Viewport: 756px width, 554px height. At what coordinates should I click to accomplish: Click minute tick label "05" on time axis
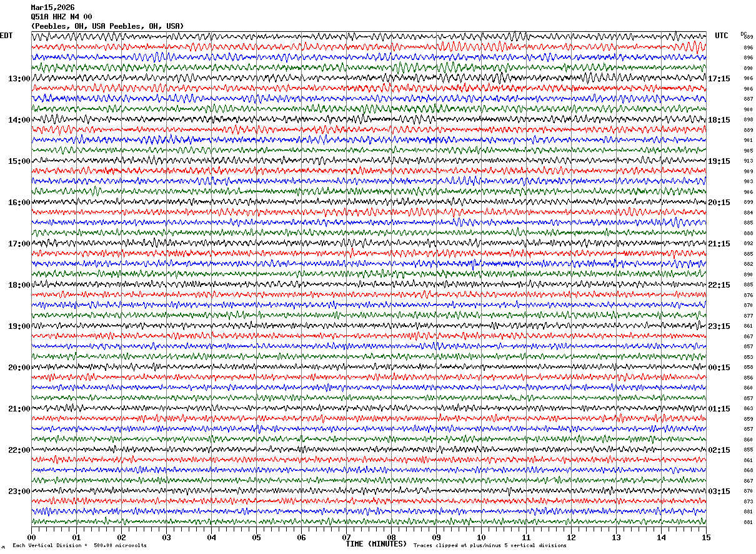point(256,537)
